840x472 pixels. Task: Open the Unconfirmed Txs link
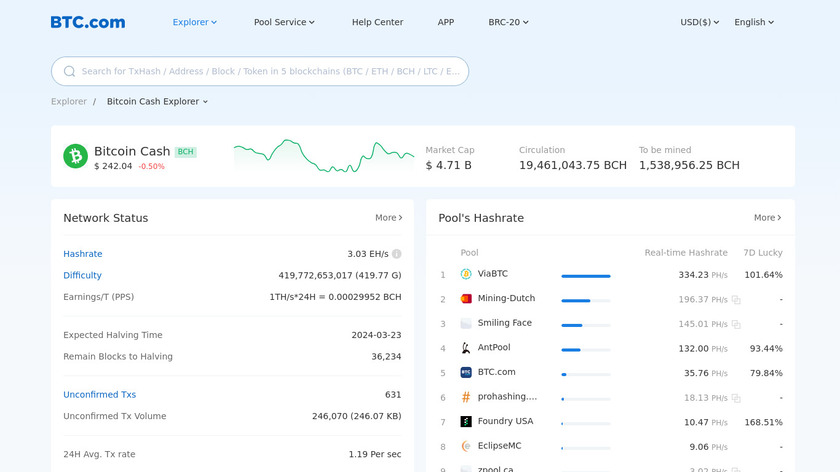tap(99, 395)
